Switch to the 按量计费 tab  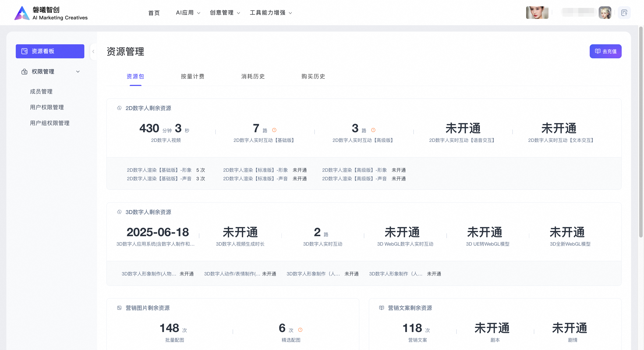[x=193, y=76]
